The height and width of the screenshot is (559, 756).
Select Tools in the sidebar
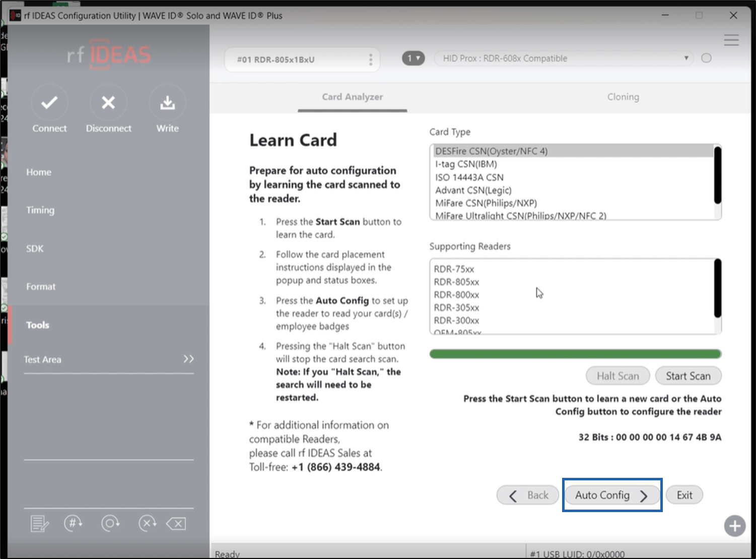click(x=38, y=325)
